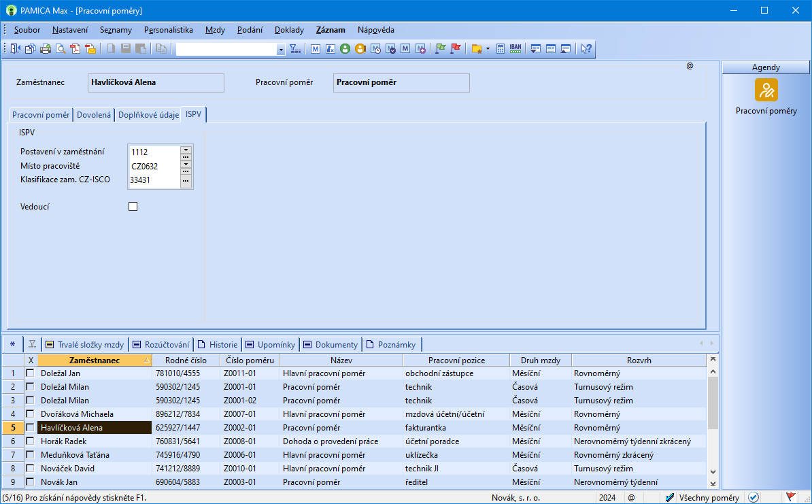This screenshot has width=812, height=504.
Task: Click the table vertical scrollbar thumb
Action: [713, 403]
